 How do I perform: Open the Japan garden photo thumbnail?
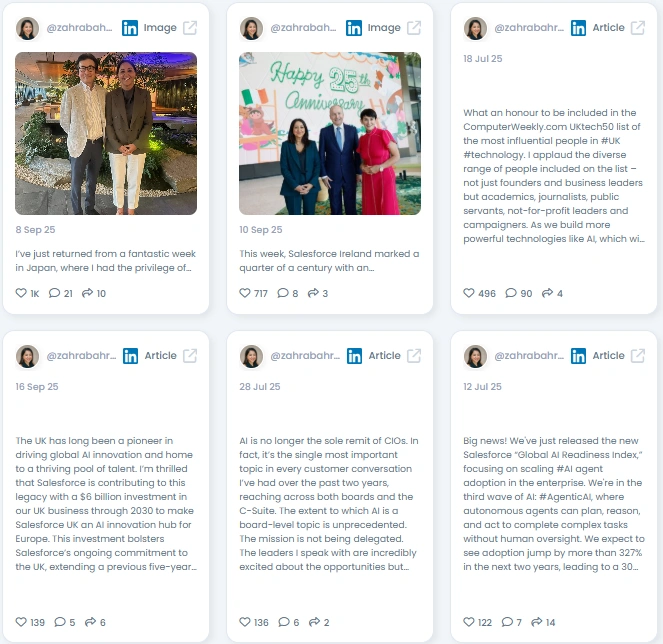click(106, 134)
